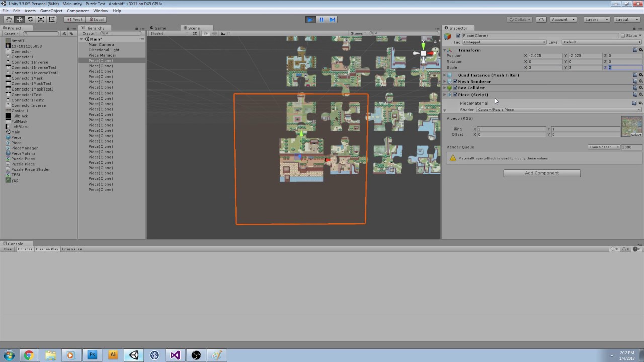The image size is (644, 362).
Task: Switch to the Game tab
Action: tap(160, 28)
